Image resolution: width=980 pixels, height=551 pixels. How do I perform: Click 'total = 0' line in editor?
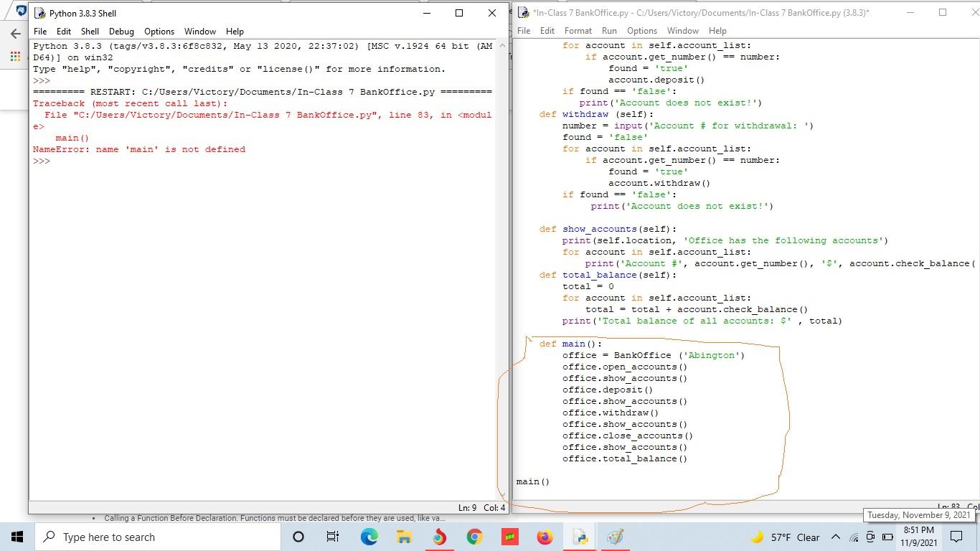pos(588,286)
